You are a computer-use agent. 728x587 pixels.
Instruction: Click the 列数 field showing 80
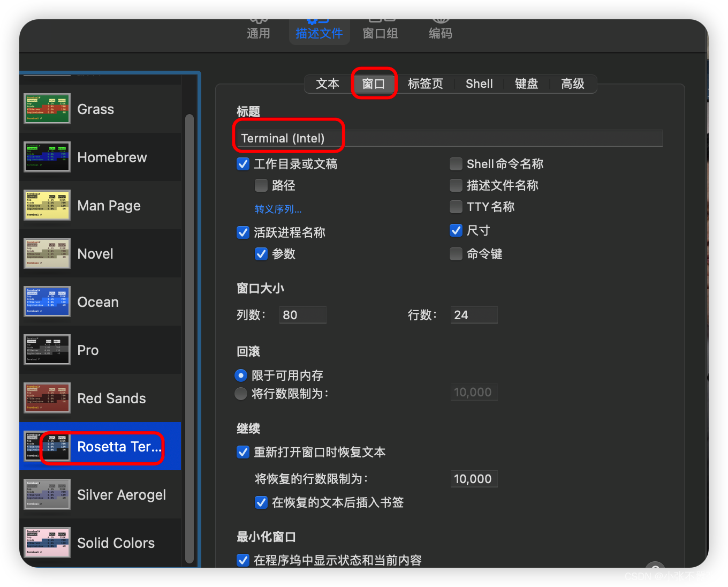(303, 315)
